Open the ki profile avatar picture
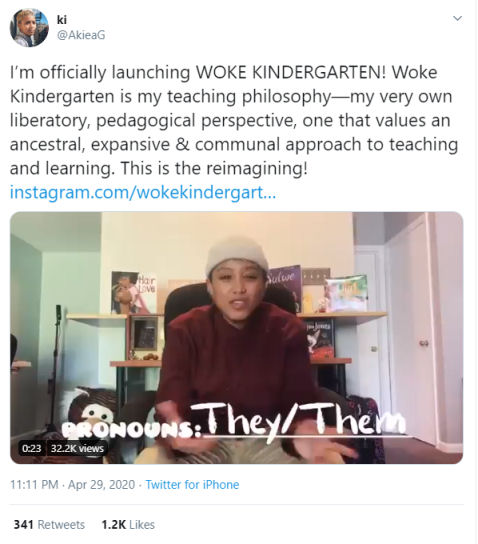 pos(29,27)
